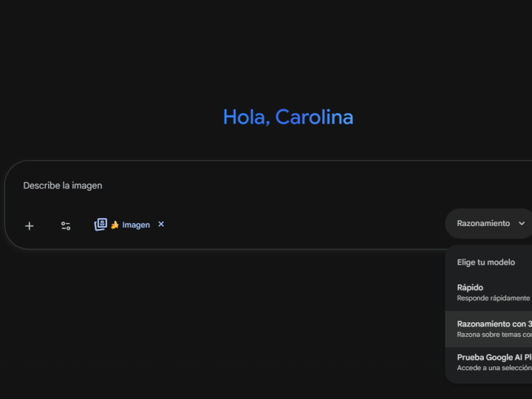Click the plus icon to add files
The width and height of the screenshot is (532, 399).
30,226
